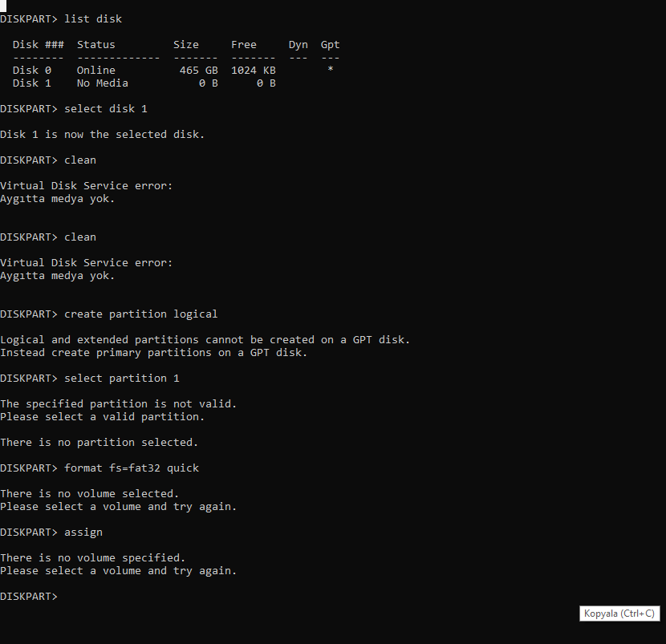The height and width of the screenshot is (644, 666).
Task: Click the Kopyala (Ctrl+C) tooltip
Action: coord(619,614)
